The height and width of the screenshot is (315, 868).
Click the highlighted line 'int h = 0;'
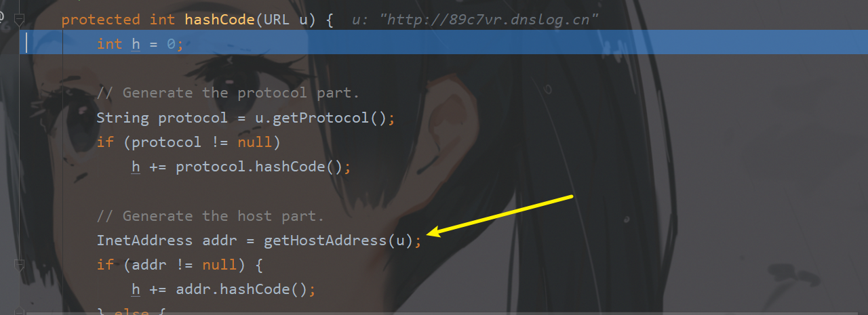[x=140, y=44]
